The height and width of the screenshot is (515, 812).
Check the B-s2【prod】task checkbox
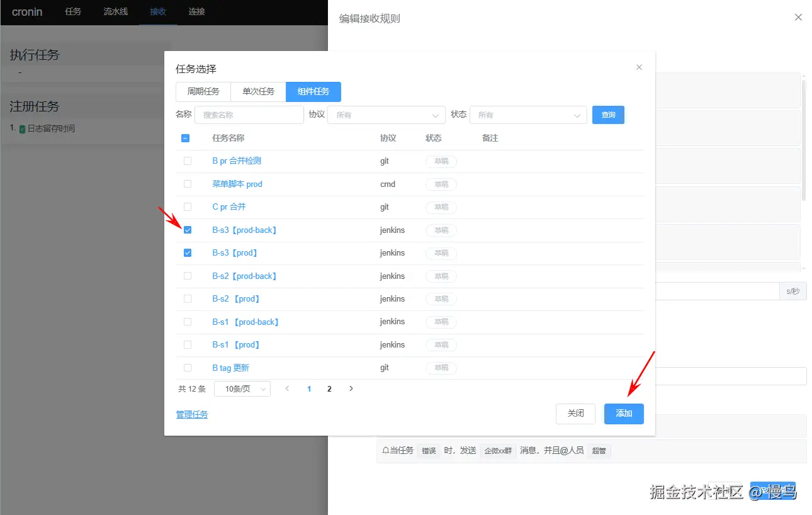tap(188, 298)
